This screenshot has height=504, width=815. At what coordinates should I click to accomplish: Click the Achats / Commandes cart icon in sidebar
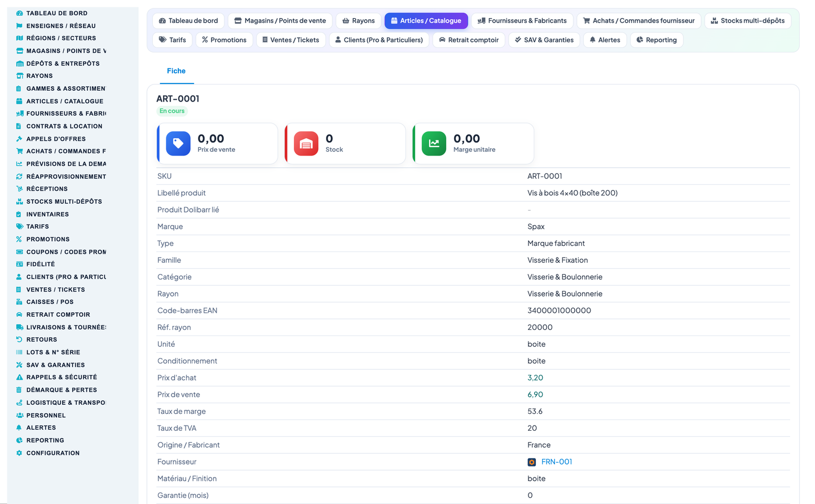tap(20, 151)
